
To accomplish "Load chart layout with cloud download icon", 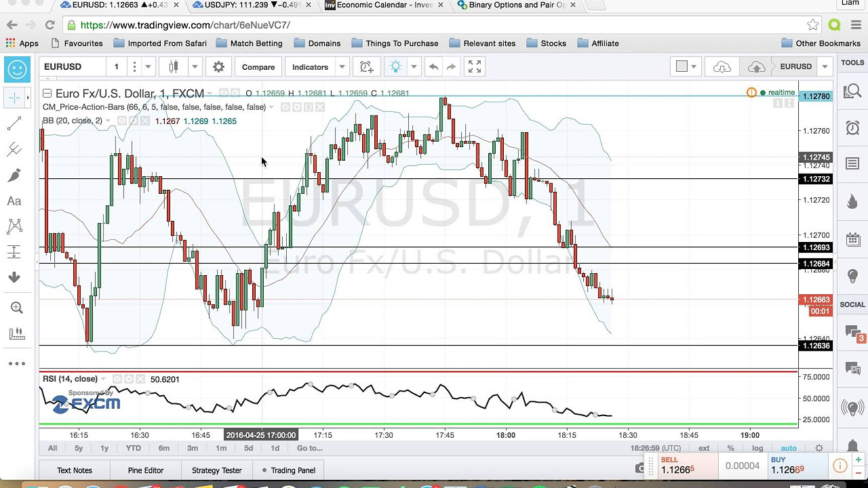I will [722, 67].
